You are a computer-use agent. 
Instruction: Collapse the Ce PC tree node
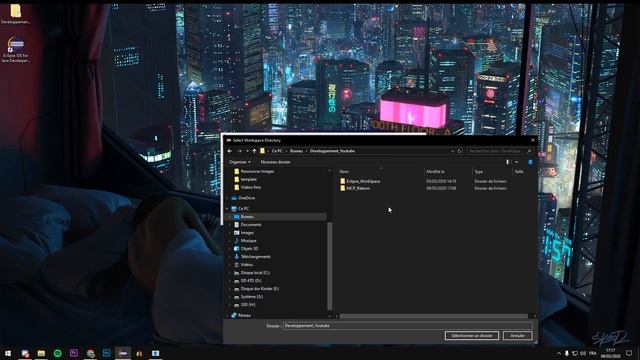pos(227,209)
